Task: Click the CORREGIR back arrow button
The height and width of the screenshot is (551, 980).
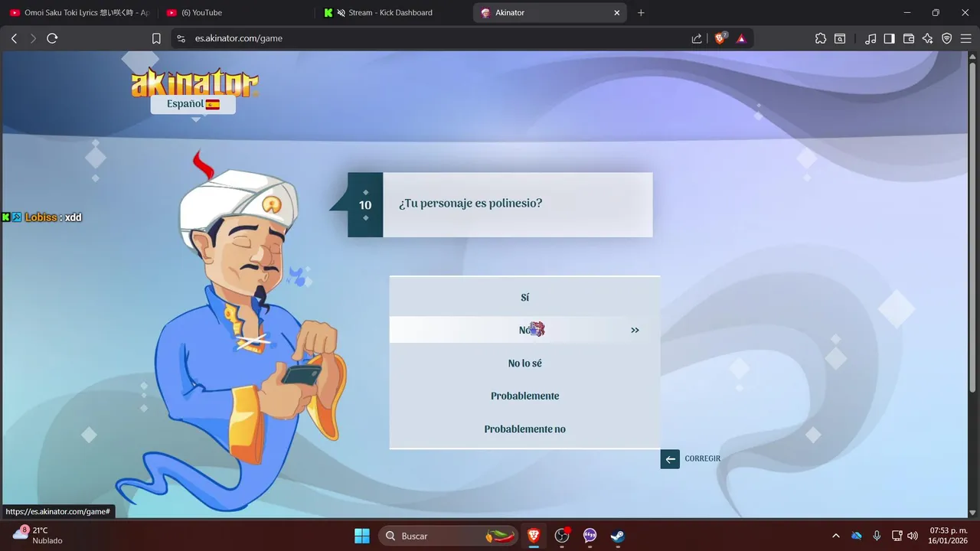Action: 670,458
